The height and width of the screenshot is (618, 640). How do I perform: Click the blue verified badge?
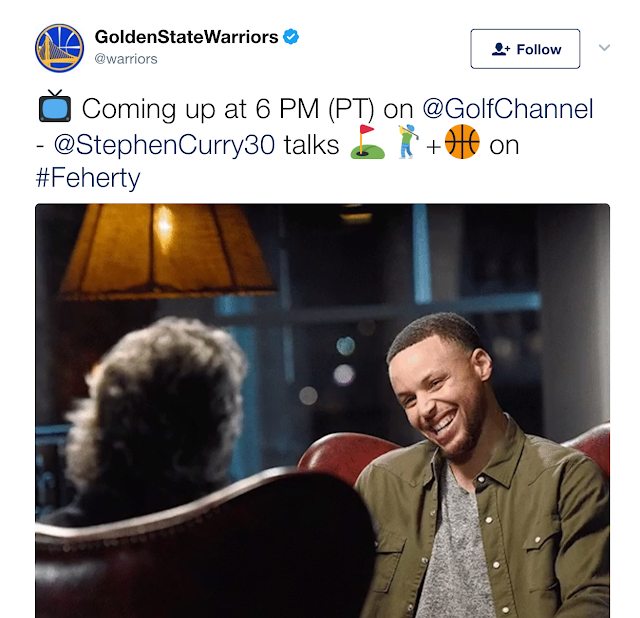[x=291, y=37]
